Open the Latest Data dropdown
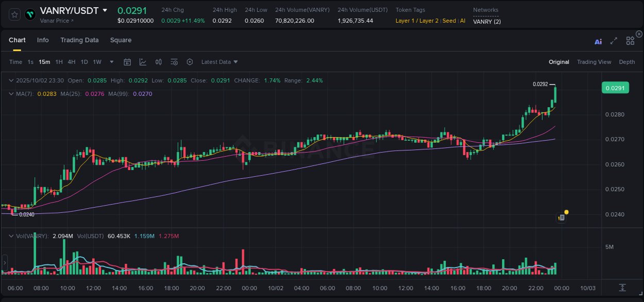644x302 pixels. tap(219, 62)
